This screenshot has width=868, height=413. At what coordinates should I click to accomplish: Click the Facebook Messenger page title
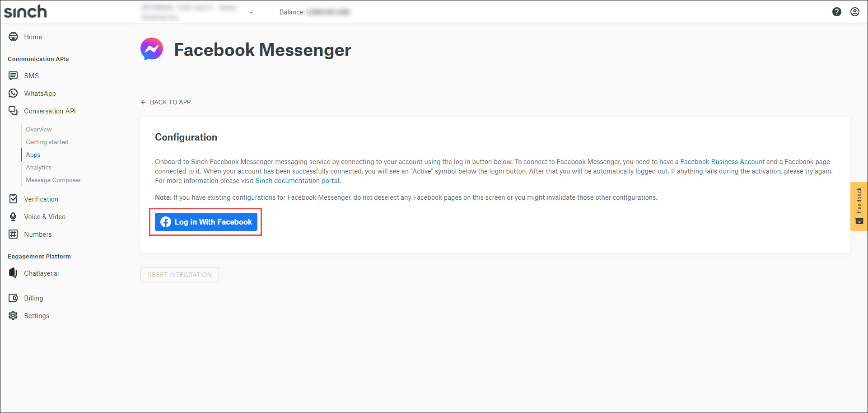tap(262, 50)
